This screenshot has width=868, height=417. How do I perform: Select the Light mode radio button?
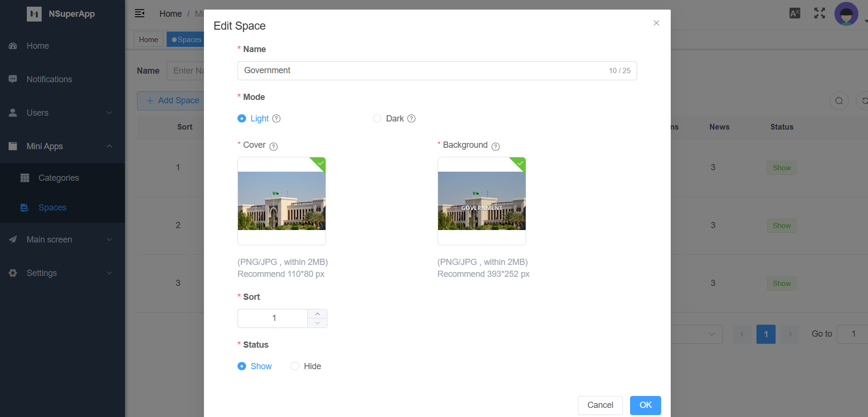click(242, 119)
